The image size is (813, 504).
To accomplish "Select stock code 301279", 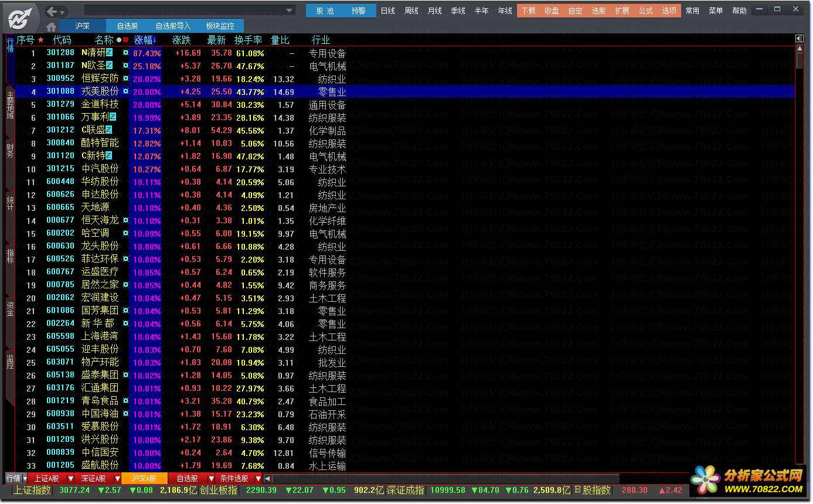I will pyautogui.click(x=60, y=104).
